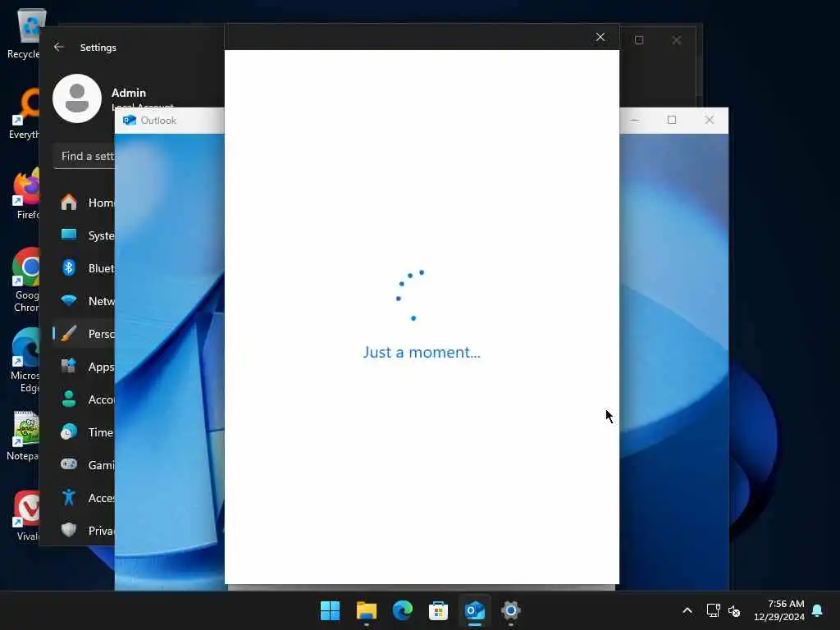
Task: Open Apps in the Settings sidebar
Action: click(84, 367)
